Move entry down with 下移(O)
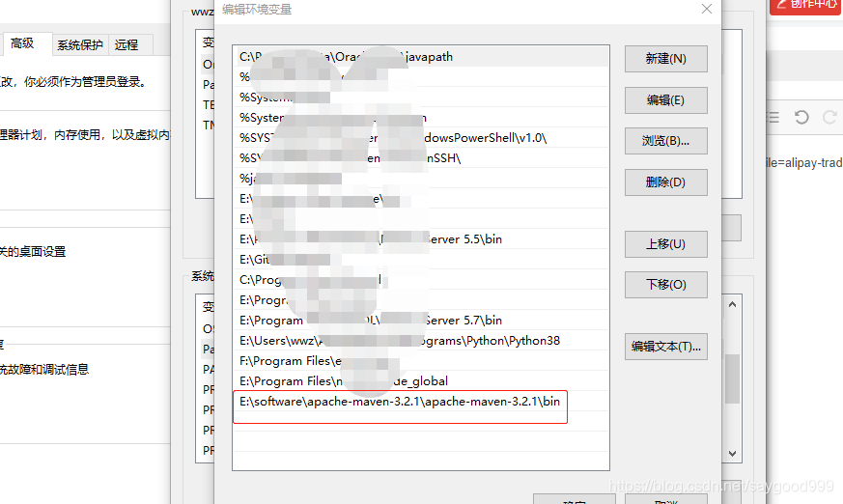The height and width of the screenshot is (504, 843). [x=665, y=285]
